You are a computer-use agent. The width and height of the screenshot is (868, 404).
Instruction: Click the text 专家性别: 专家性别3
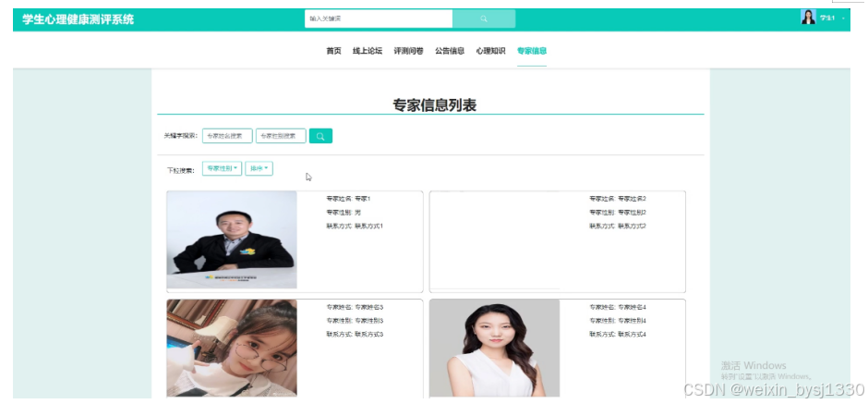pyautogui.click(x=355, y=320)
